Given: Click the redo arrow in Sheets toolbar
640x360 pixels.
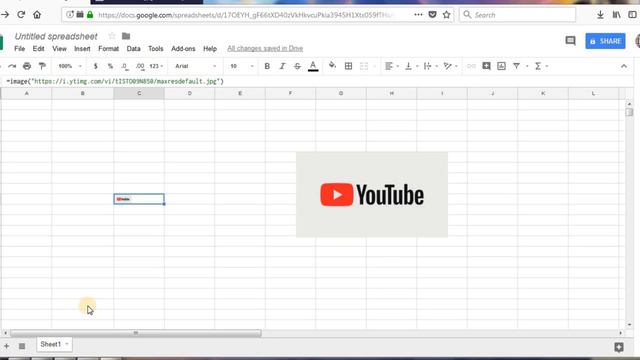Looking at the screenshot, I should [12, 66].
